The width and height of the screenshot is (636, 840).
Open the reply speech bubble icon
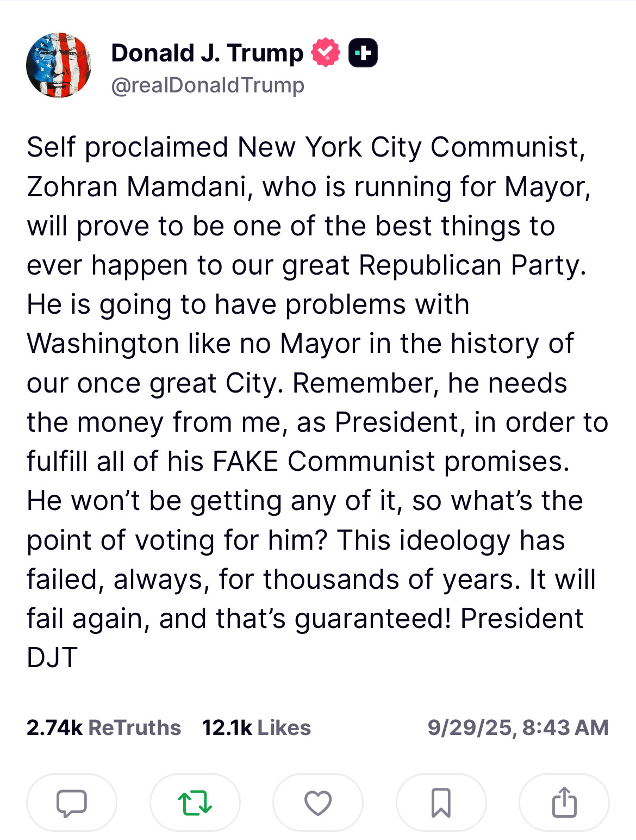tap(71, 802)
